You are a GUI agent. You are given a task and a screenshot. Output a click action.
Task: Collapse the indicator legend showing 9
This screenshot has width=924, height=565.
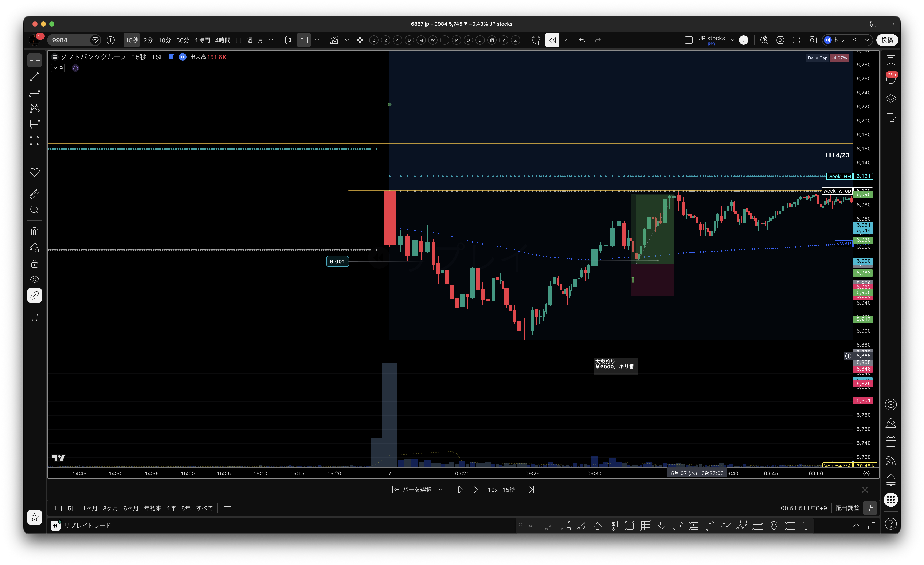(x=58, y=68)
